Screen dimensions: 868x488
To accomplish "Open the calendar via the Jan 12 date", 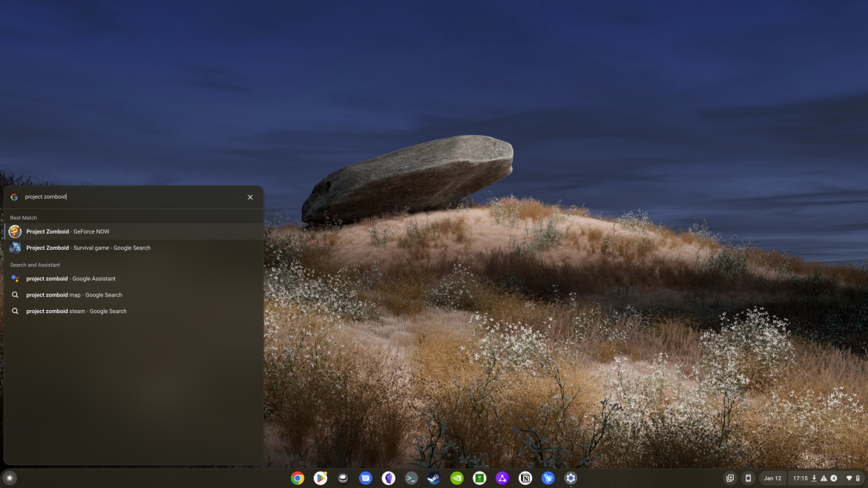I will point(773,478).
